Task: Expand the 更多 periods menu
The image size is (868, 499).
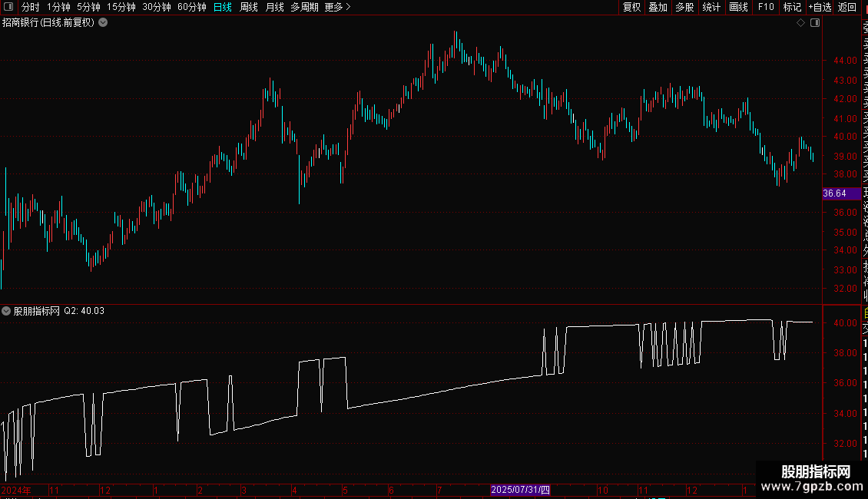Action: (338, 7)
